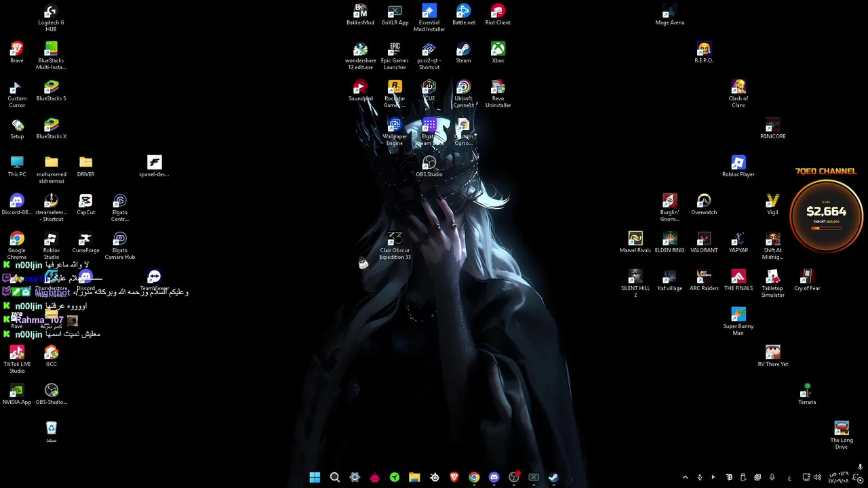Click the $2,664 donation goal widget

pos(826,215)
